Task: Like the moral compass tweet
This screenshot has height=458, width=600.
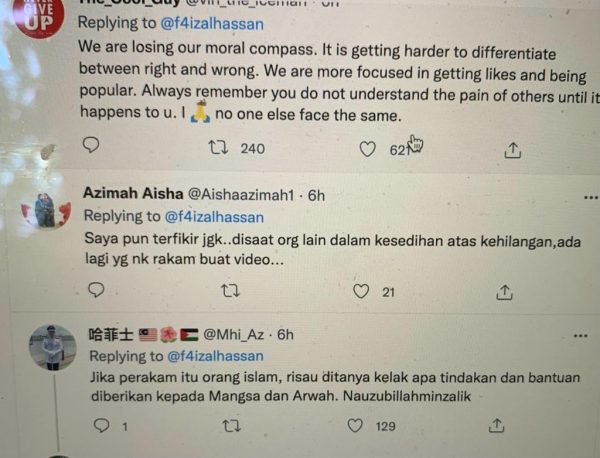Action: tap(367, 149)
